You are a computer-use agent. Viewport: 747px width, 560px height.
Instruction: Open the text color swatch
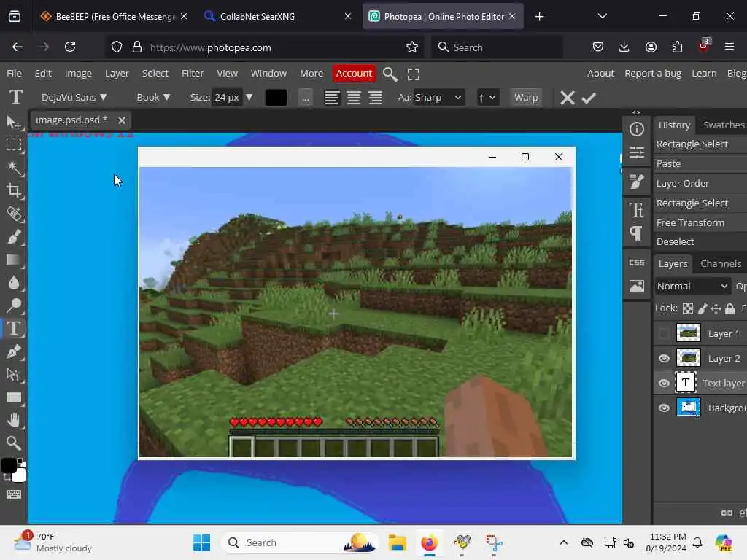276,98
